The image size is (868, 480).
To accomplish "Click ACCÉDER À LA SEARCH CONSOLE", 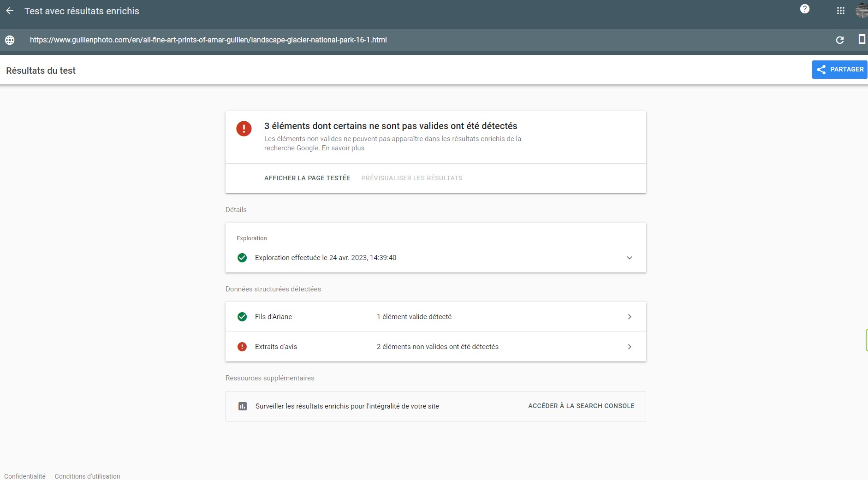I will 581,406.
